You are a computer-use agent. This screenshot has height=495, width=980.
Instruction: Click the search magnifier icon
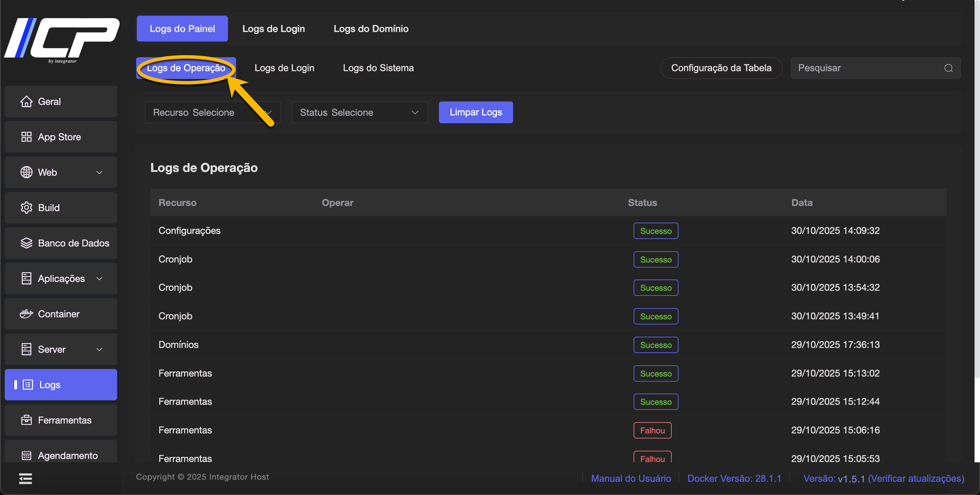coord(948,68)
